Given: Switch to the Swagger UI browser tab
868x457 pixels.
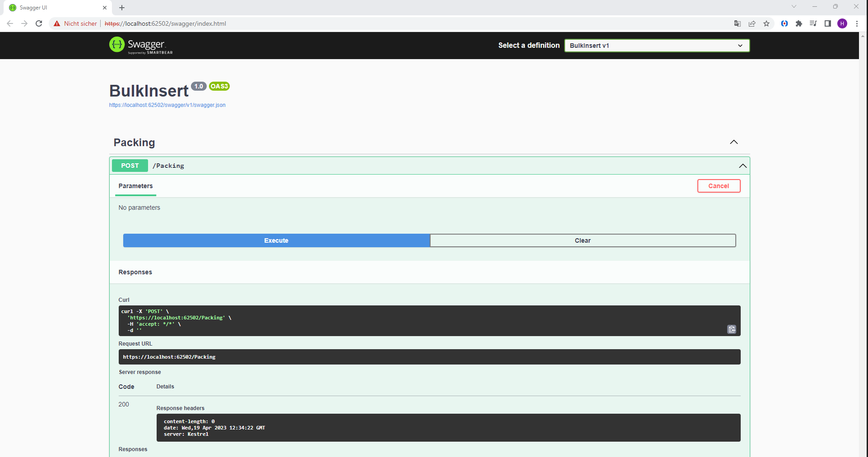Looking at the screenshot, I should pyautogui.click(x=54, y=8).
